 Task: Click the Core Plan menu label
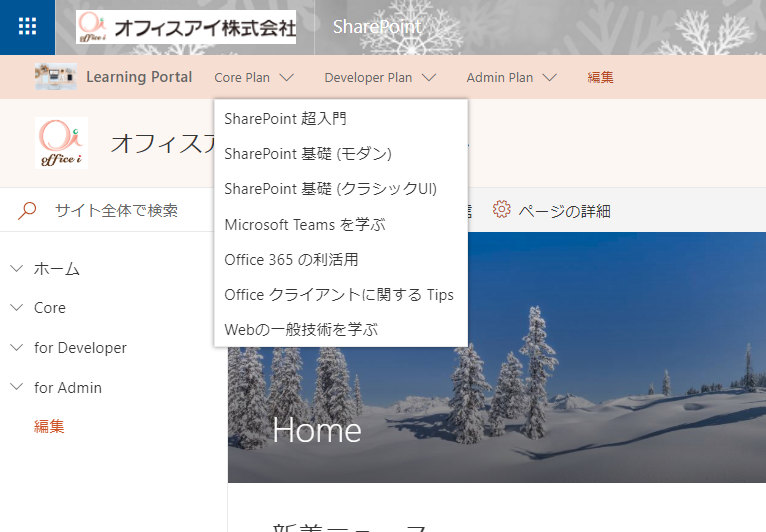coord(242,78)
